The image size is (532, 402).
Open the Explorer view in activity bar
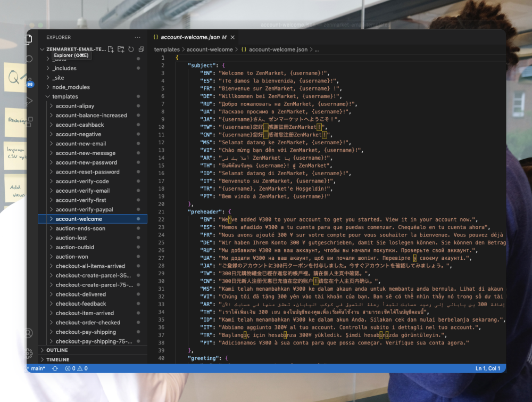pyautogui.click(x=29, y=39)
